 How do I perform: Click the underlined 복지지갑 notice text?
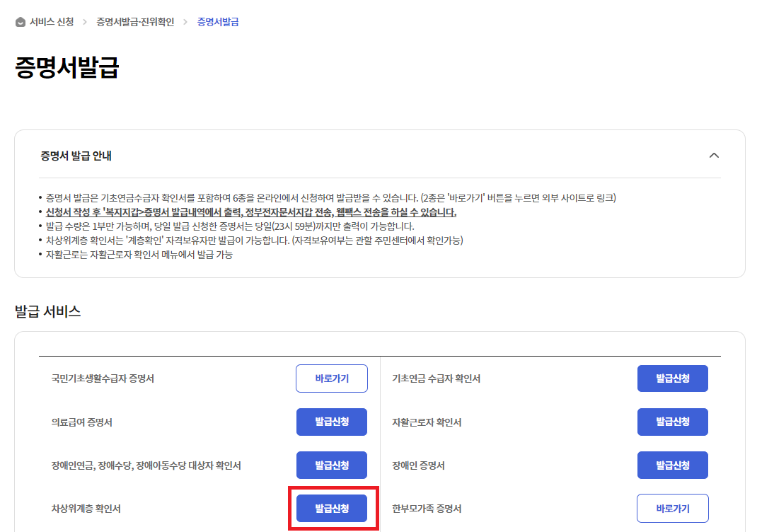click(250, 212)
